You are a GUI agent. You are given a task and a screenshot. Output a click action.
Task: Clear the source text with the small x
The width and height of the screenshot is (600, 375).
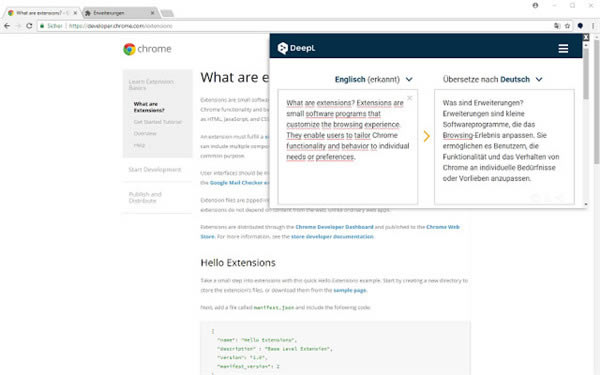tap(409, 98)
